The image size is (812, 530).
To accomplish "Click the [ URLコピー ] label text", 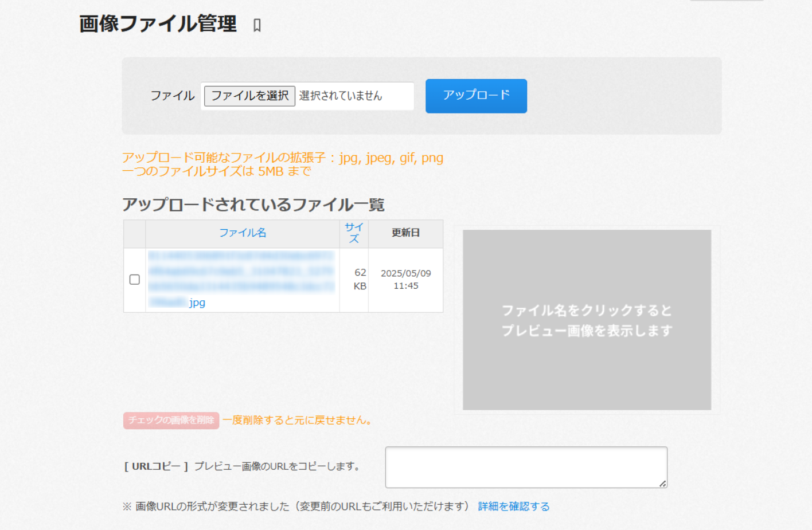I will tap(156, 466).
